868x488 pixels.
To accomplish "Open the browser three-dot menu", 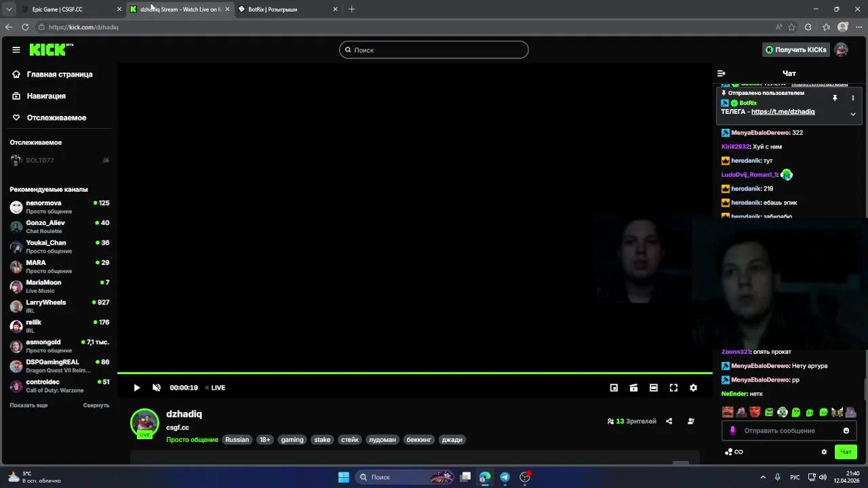I will tap(859, 27).
